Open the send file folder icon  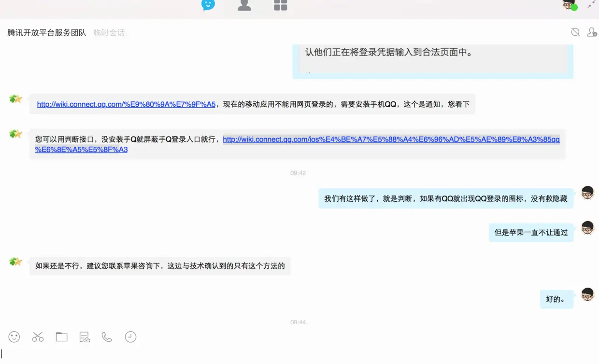61,336
